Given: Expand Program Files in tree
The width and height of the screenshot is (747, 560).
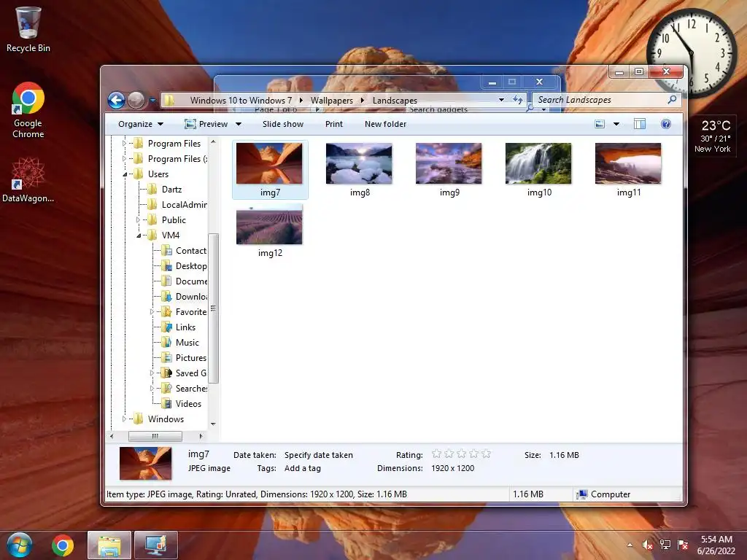Looking at the screenshot, I should pyautogui.click(x=124, y=144).
